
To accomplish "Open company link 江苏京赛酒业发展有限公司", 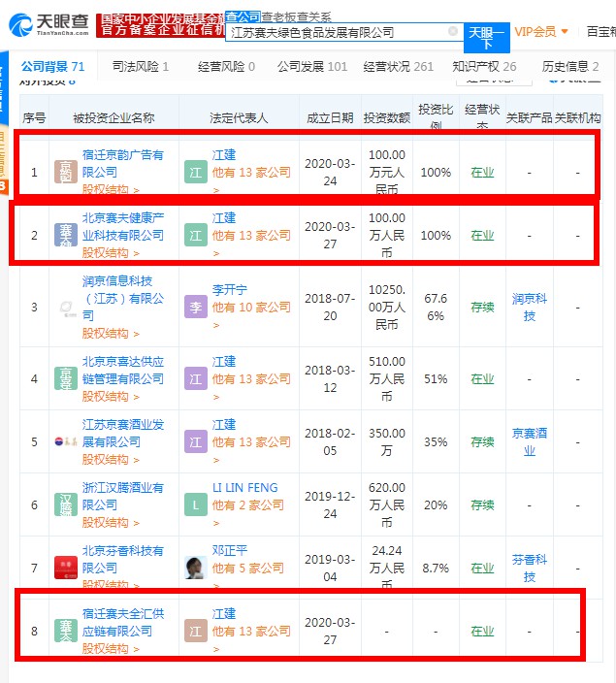I will click(123, 434).
